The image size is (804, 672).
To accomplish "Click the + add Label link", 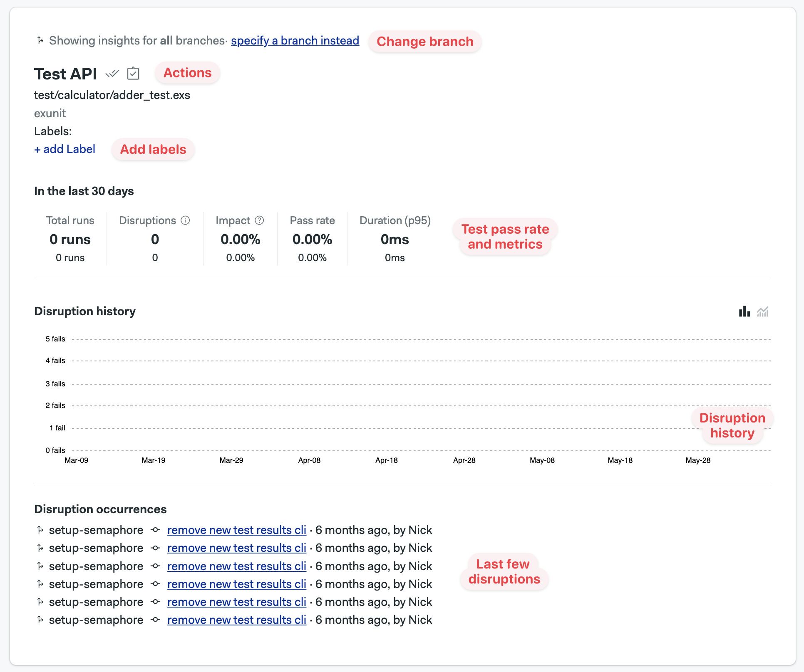I will [65, 149].
